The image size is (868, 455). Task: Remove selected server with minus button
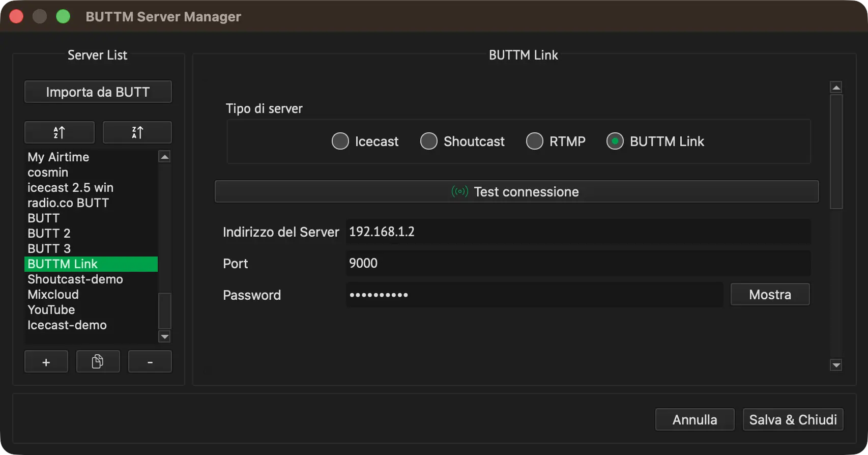(150, 361)
